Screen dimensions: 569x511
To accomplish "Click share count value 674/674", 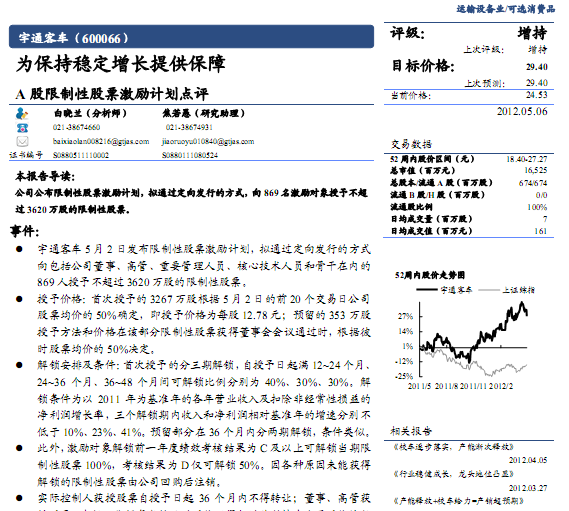I will click(533, 183).
